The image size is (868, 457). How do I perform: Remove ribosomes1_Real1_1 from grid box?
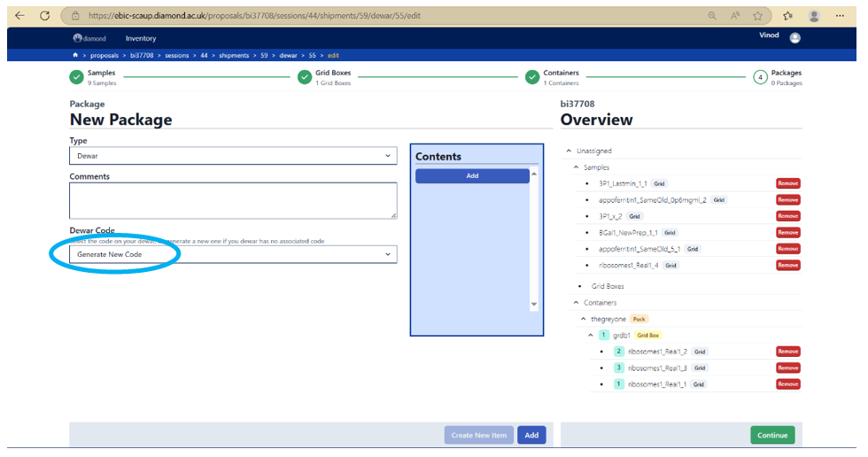787,384
